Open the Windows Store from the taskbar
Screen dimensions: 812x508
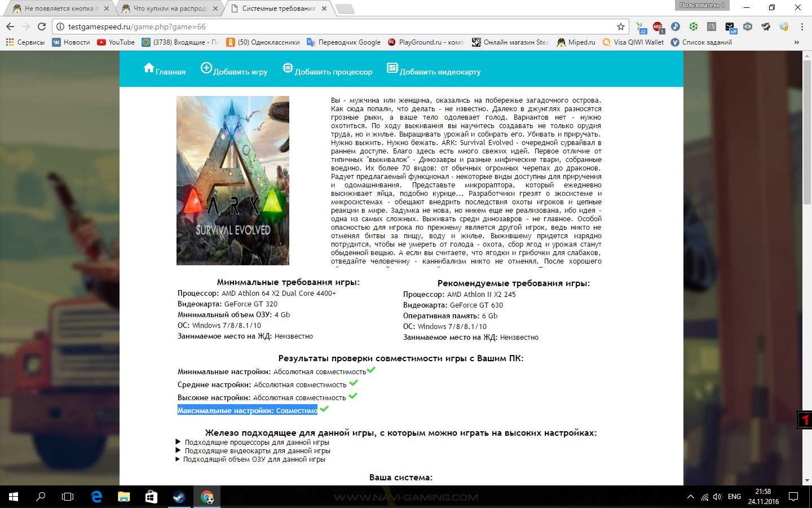pyautogui.click(x=151, y=497)
